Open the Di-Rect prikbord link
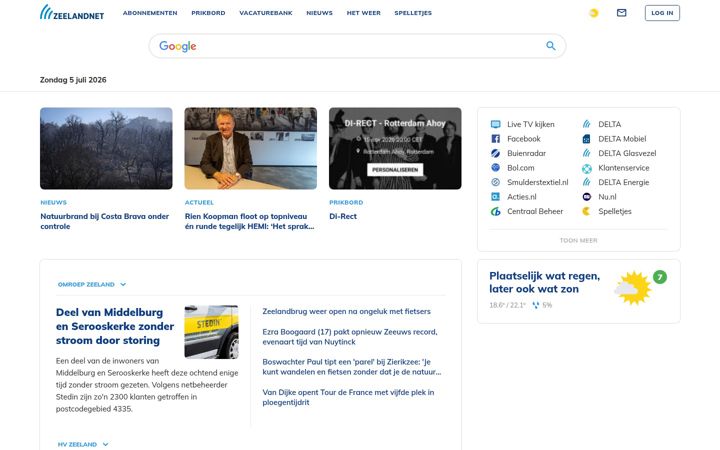The width and height of the screenshot is (720, 450). tap(343, 216)
